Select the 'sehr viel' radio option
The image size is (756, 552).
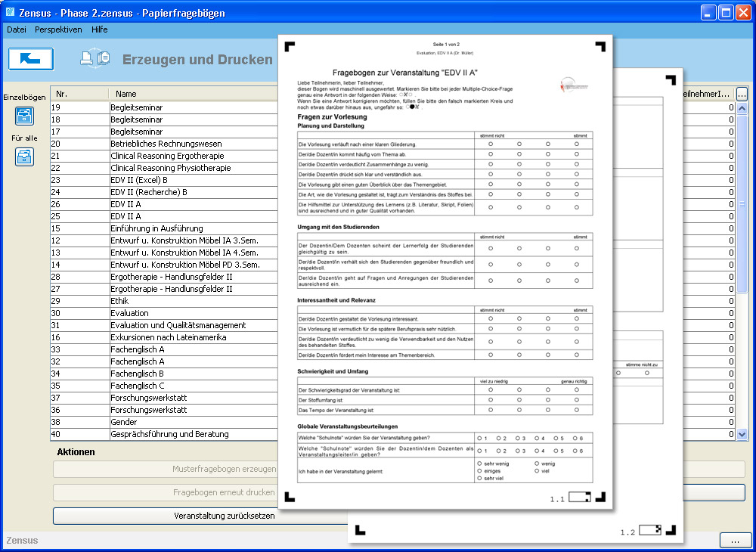click(x=479, y=479)
